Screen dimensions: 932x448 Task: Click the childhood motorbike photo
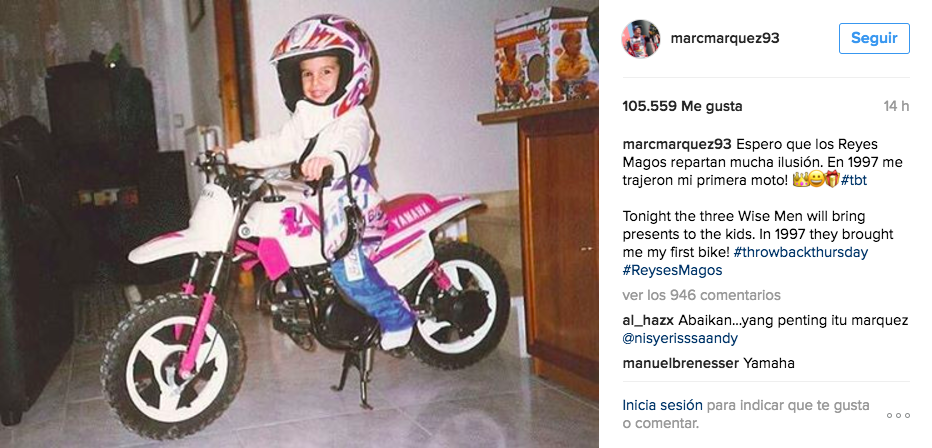click(x=299, y=224)
